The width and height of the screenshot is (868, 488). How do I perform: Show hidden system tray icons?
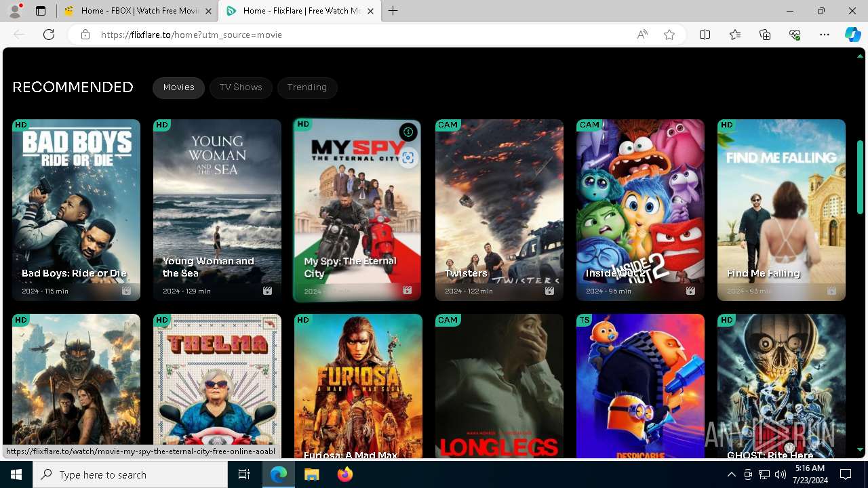(731, 474)
